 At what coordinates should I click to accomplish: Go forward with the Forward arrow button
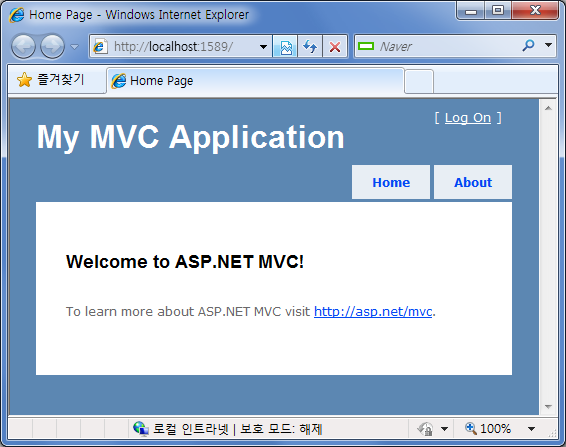tap(52, 46)
